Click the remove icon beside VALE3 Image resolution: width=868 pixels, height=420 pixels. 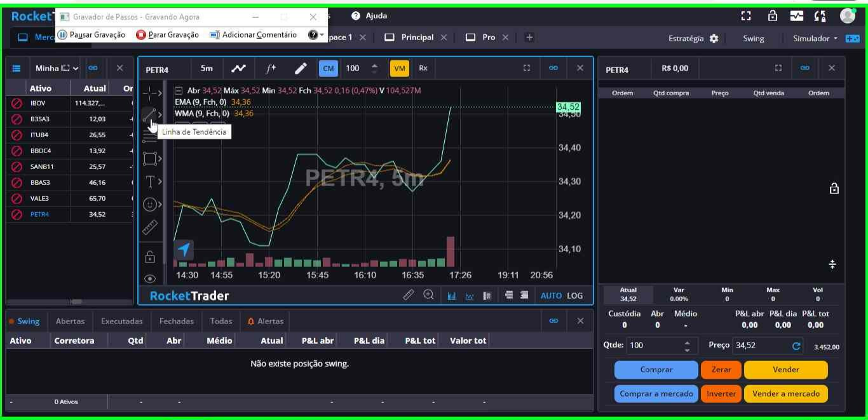point(17,198)
